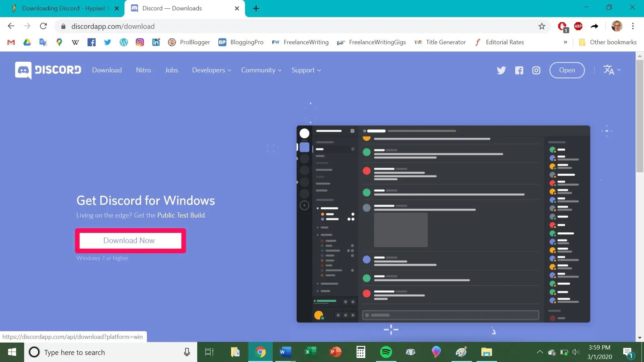The image size is (644, 362).
Task: Show hidden bookmarks overflow chevron
Action: click(x=565, y=42)
